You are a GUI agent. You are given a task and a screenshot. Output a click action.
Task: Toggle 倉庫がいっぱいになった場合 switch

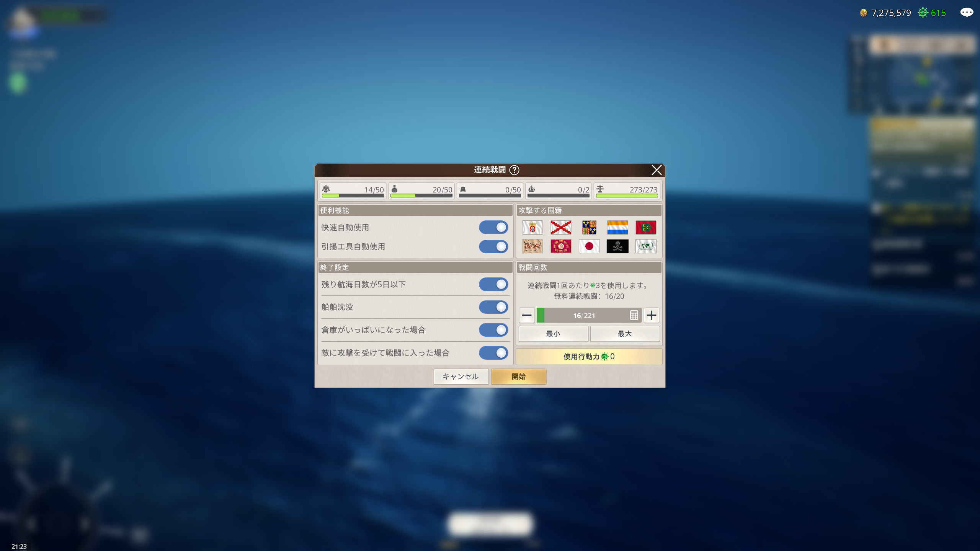[493, 330]
